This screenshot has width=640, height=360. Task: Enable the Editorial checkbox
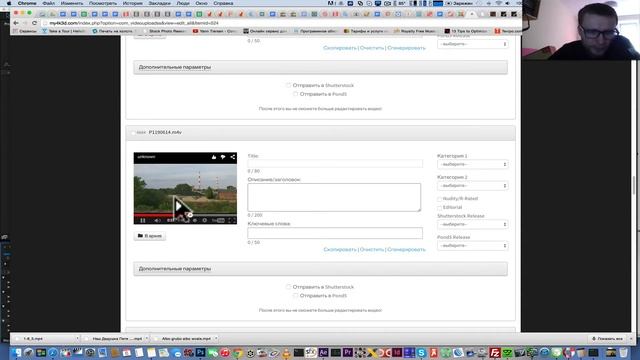440,208
